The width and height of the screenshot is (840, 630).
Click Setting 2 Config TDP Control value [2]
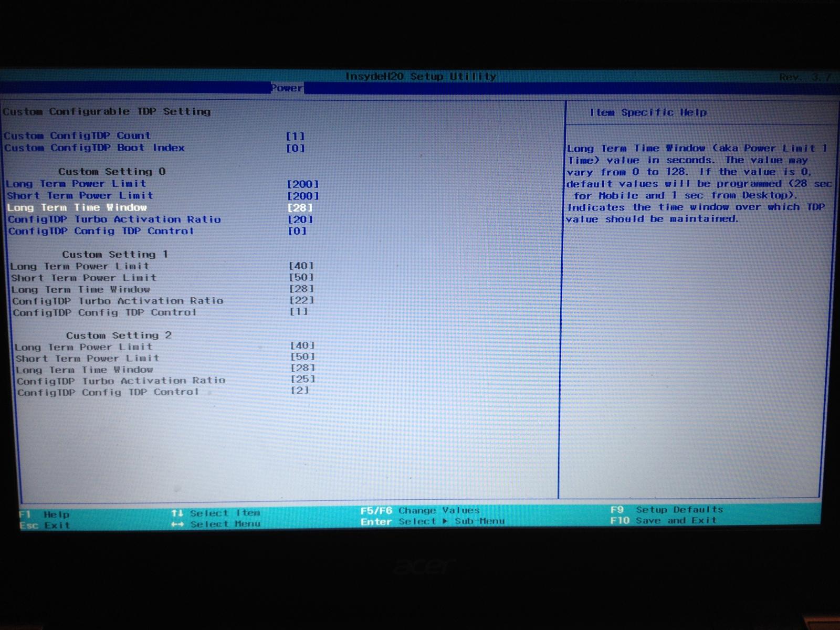300,390
